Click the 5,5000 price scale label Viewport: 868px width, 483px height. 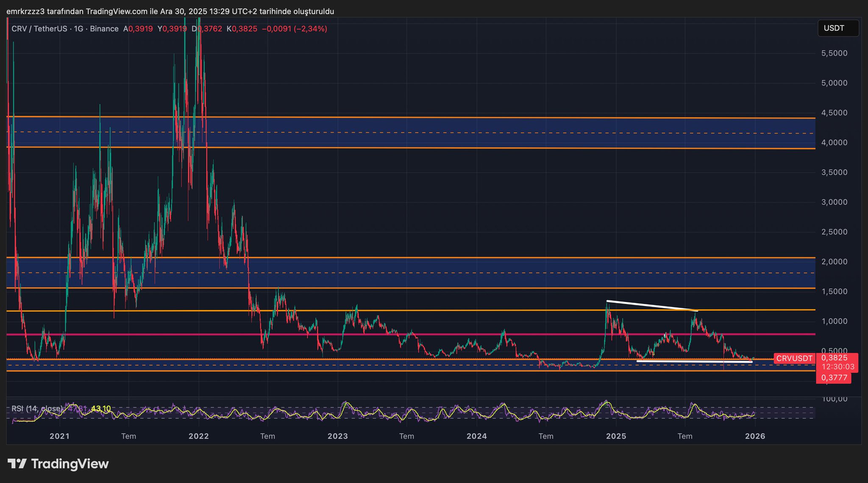834,53
